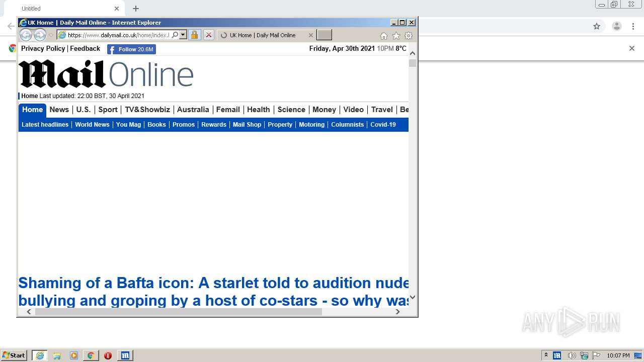Click the dailymail.co.uk address field
This screenshot has width=644, height=362.
click(x=118, y=35)
